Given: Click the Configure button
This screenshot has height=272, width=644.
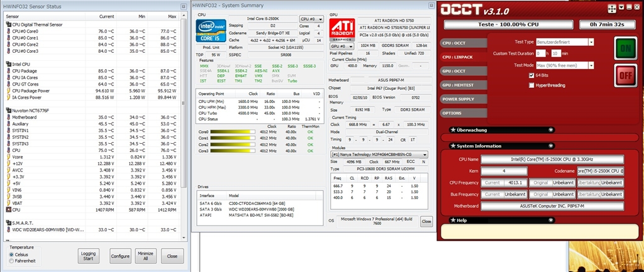Looking at the screenshot, I should [x=120, y=256].
